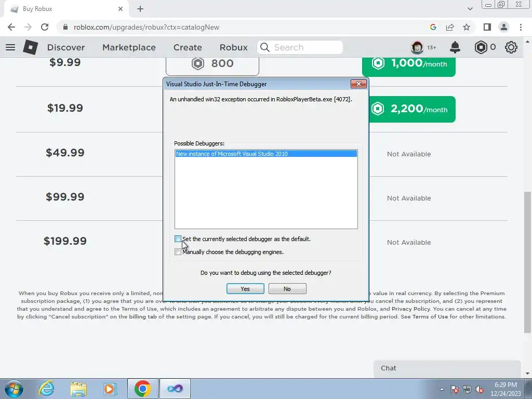Click the Roblox search field

[300, 47]
